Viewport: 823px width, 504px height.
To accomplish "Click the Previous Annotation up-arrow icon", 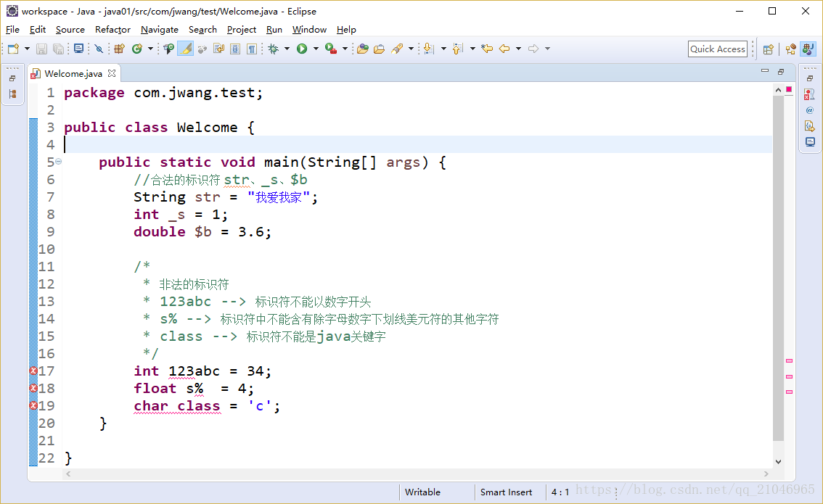I will (458, 49).
